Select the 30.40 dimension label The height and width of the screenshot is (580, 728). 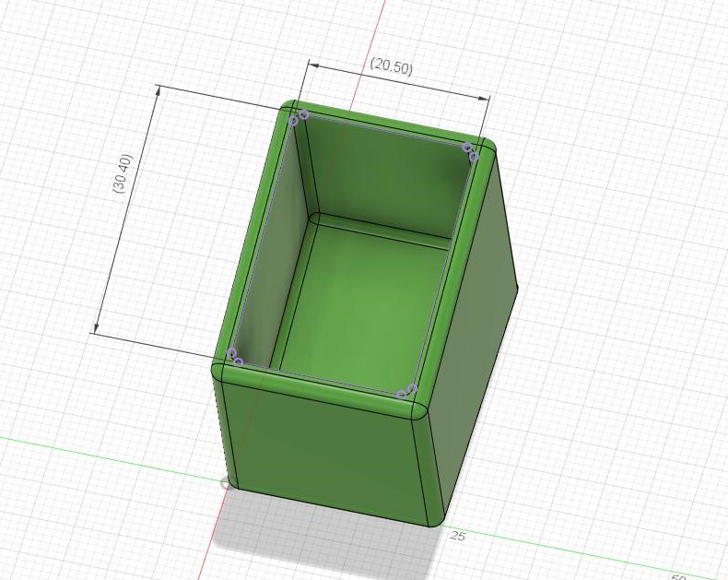pyautogui.click(x=123, y=173)
